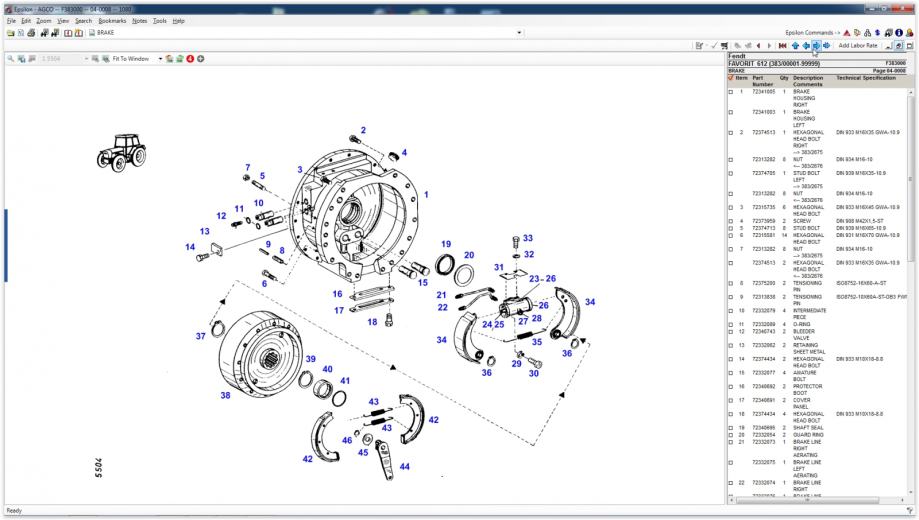The width and height of the screenshot is (919, 520).
Task: Tick checkbox for part 72341005 brake housing right
Action: 731,92
